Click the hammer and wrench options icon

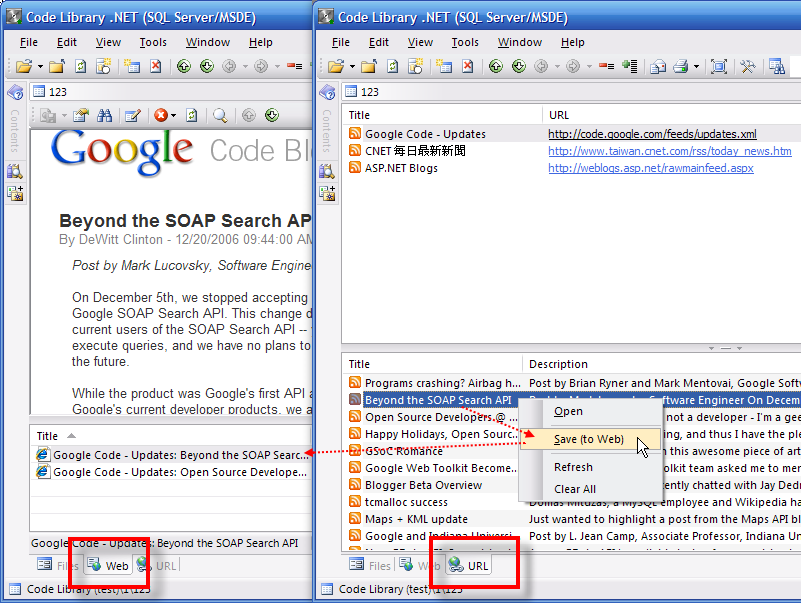[747, 66]
